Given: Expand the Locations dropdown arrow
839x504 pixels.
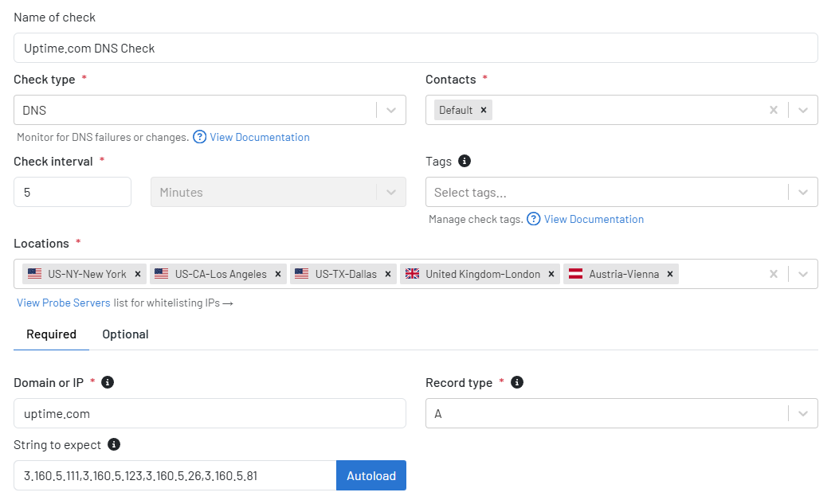Looking at the screenshot, I should pyautogui.click(x=802, y=274).
